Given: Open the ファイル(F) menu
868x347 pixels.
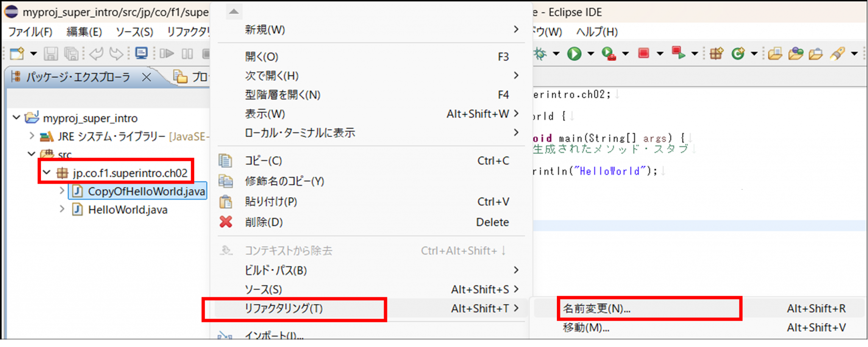Looking at the screenshot, I should click(x=30, y=32).
